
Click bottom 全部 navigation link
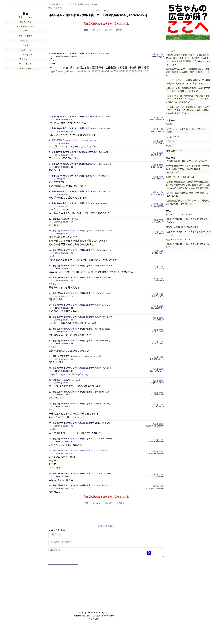coord(86,503)
